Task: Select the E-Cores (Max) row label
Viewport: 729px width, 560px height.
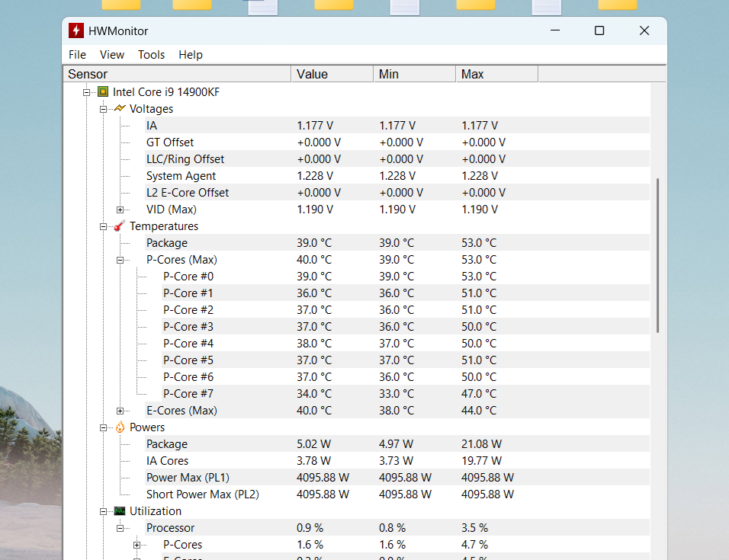Action: pos(181,411)
